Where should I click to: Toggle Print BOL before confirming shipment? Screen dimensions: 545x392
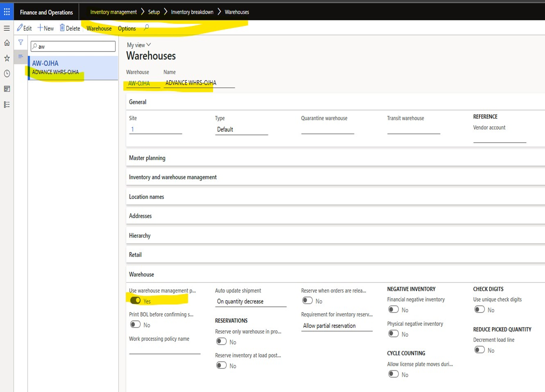click(x=135, y=324)
